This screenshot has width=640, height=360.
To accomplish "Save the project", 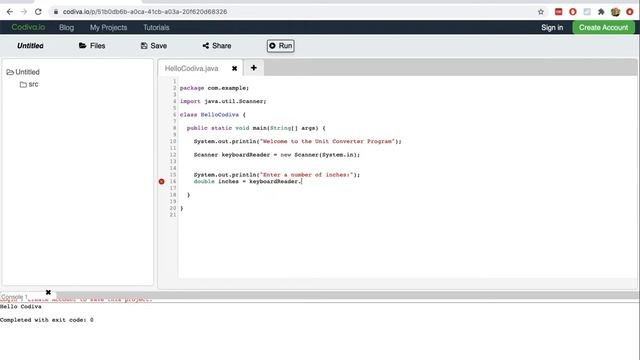I will tap(154, 46).
